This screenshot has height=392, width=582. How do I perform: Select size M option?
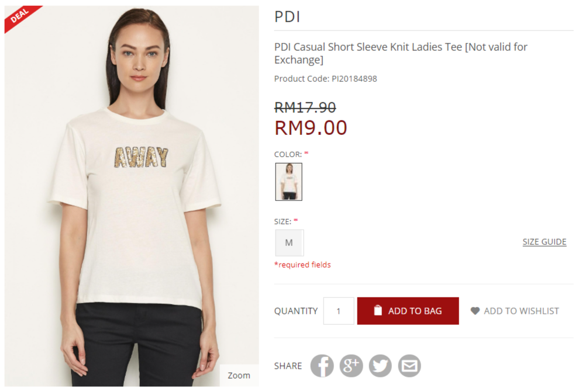click(289, 242)
